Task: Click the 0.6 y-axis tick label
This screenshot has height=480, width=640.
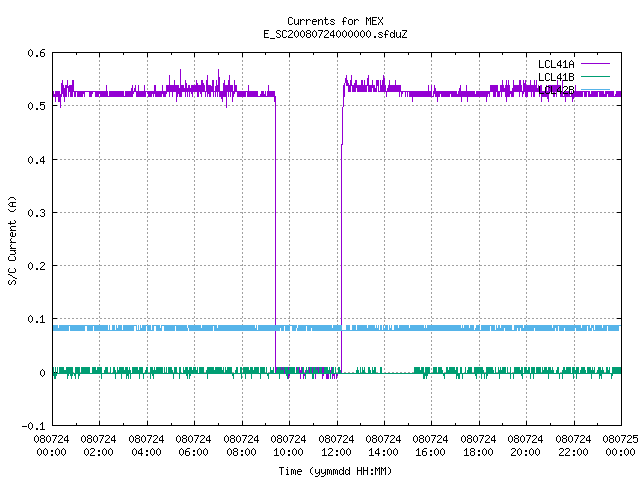Action: 37,53
